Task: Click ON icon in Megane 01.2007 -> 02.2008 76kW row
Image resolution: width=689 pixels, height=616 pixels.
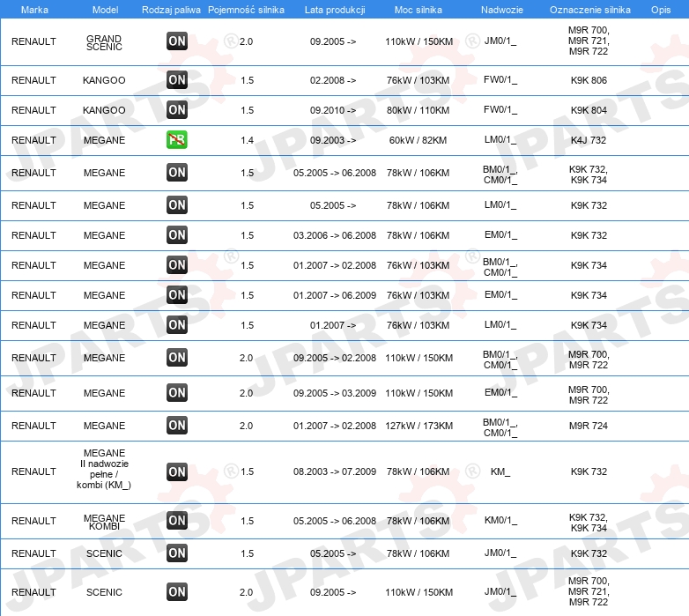Action: [177, 265]
